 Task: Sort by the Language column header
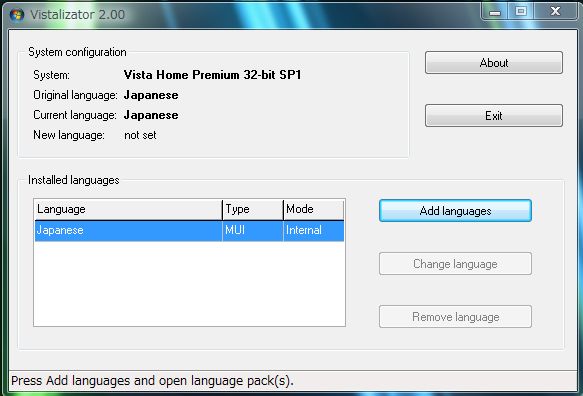128,209
